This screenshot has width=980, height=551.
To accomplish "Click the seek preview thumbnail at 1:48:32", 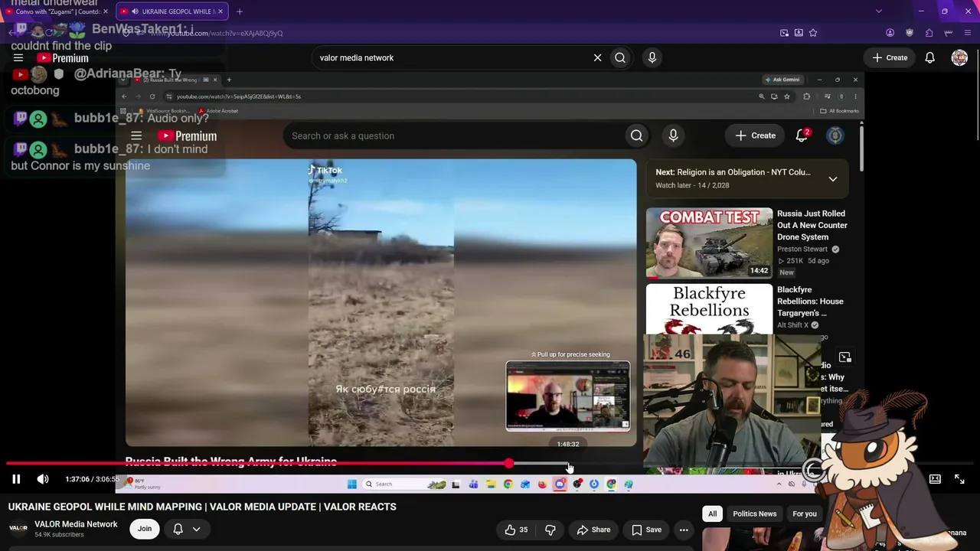I will tap(568, 396).
